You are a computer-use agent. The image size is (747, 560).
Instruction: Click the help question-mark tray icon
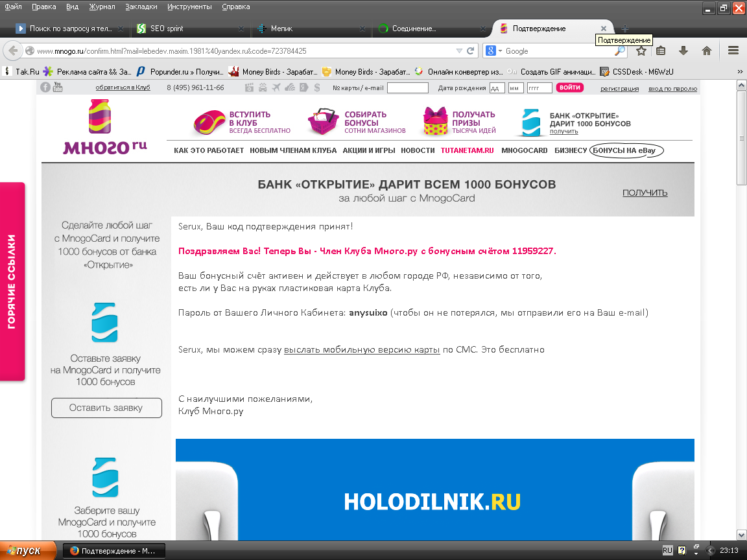(682, 550)
